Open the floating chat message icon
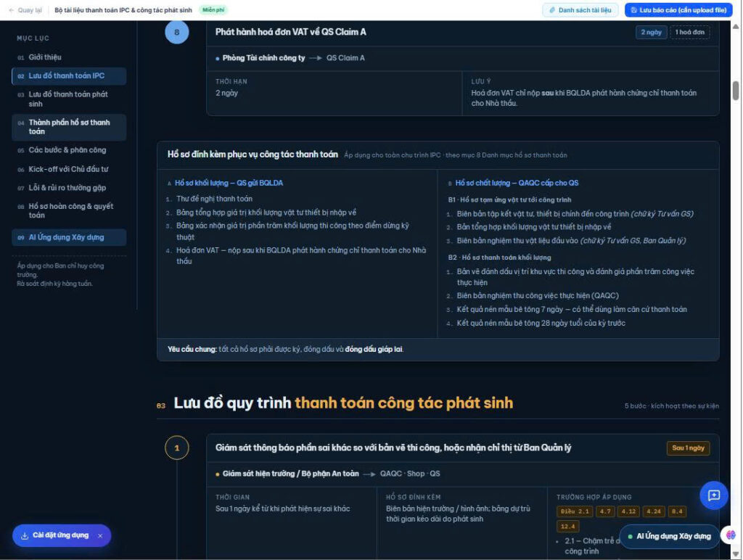 (714, 495)
